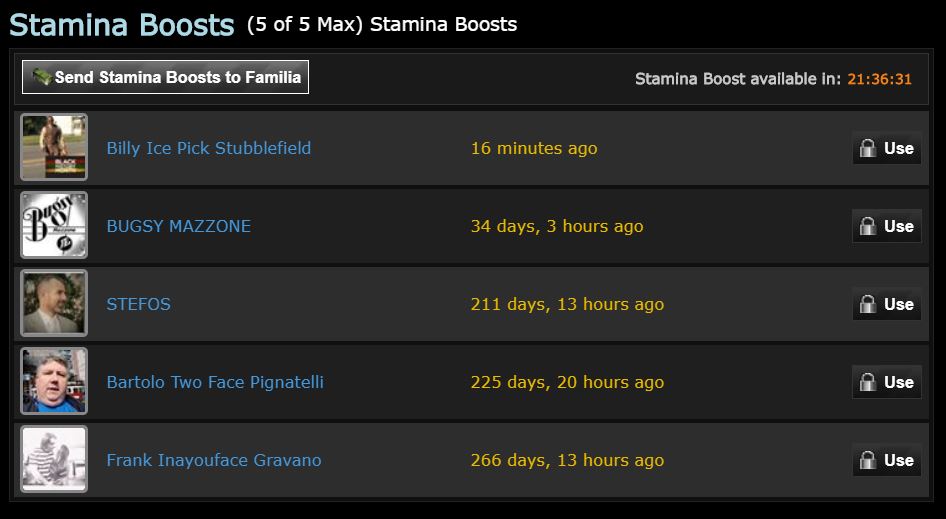Screen dimensions: 946x519
Task: Click BUGSY MAZZONE's logo avatar
Action: pyautogui.click(x=54, y=225)
